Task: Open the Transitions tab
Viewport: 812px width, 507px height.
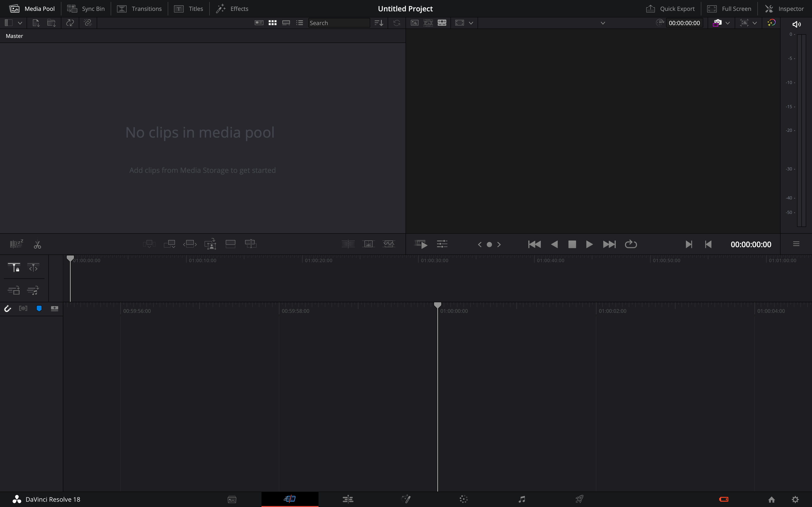Action: (x=139, y=9)
